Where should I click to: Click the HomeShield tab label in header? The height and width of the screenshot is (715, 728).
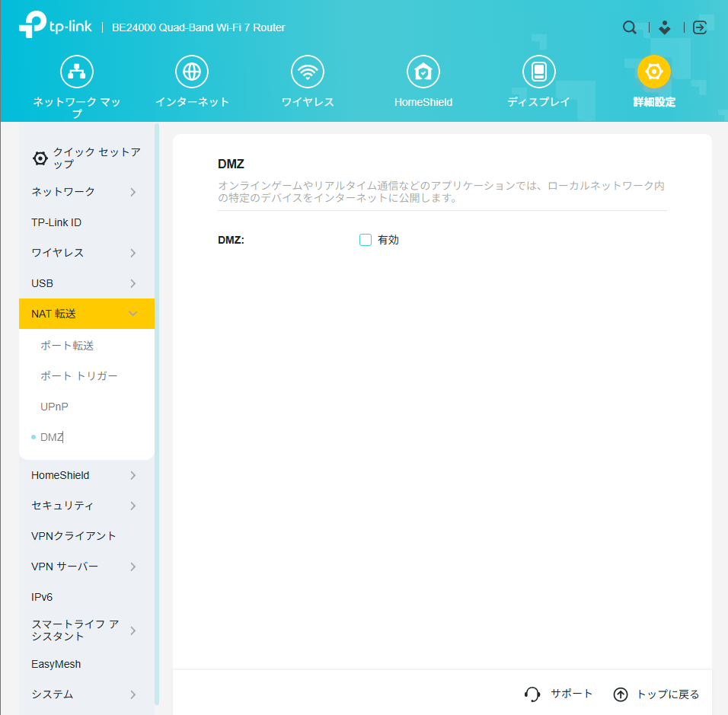click(423, 102)
